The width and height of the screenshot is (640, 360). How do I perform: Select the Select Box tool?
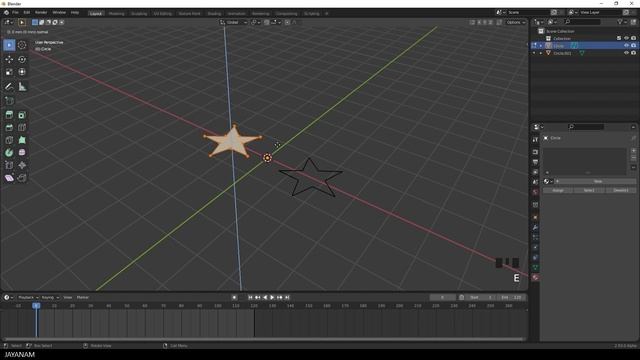pos(9,45)
